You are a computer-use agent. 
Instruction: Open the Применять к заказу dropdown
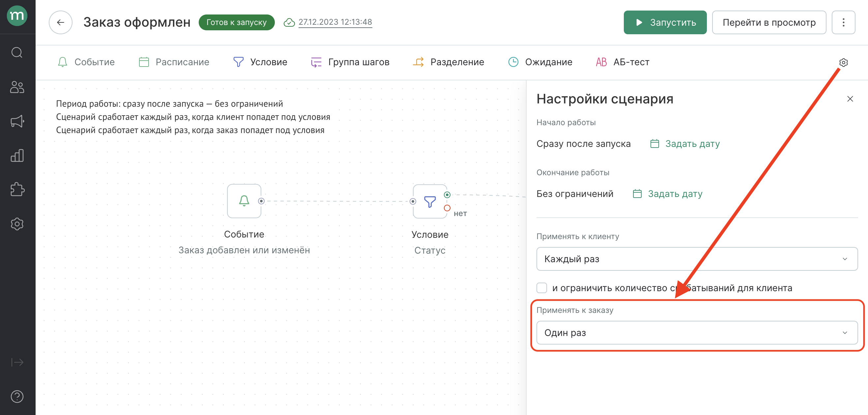click(x=697, y=332)
